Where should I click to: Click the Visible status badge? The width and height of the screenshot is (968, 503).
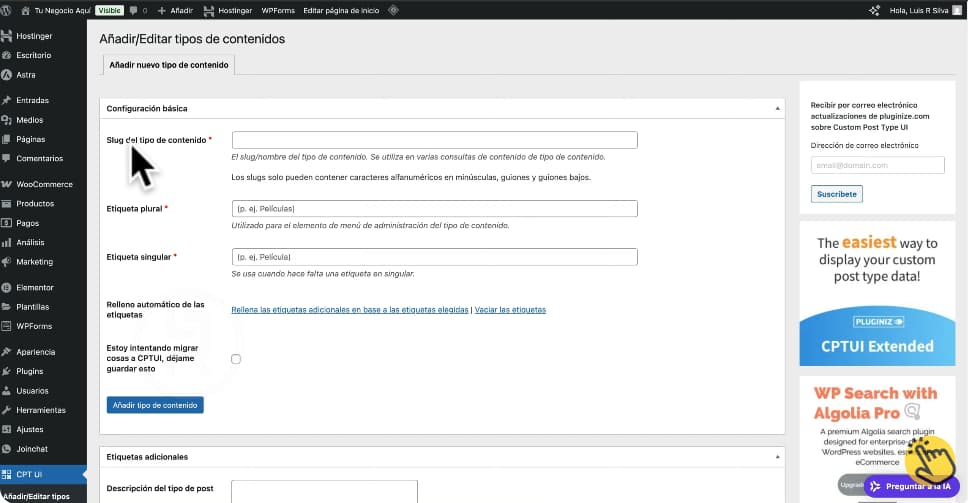(x=109, y=10)
